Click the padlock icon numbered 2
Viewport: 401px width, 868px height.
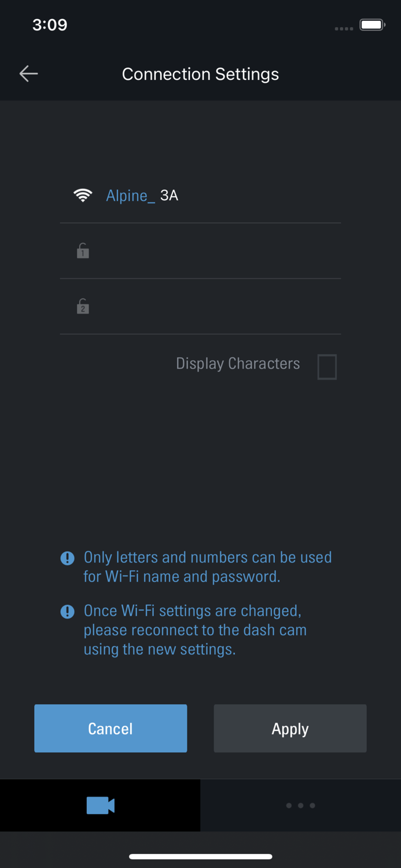click(82, 306)
